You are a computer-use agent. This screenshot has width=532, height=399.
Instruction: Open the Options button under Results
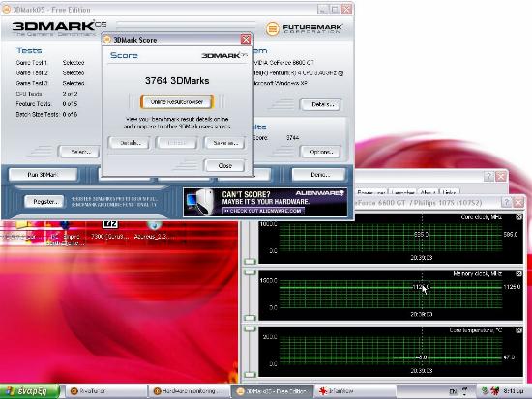[x=320, y=152]
